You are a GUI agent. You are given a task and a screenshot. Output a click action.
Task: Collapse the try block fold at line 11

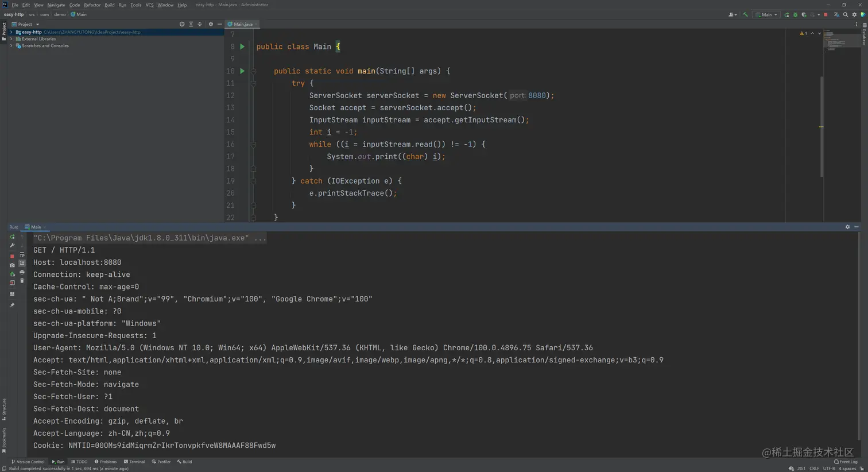click(x=253, y=83)
